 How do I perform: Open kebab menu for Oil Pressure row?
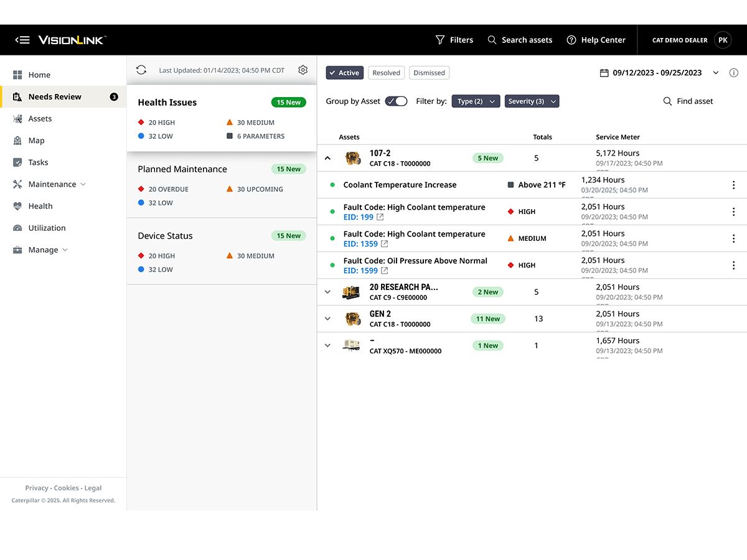(733, 265)
